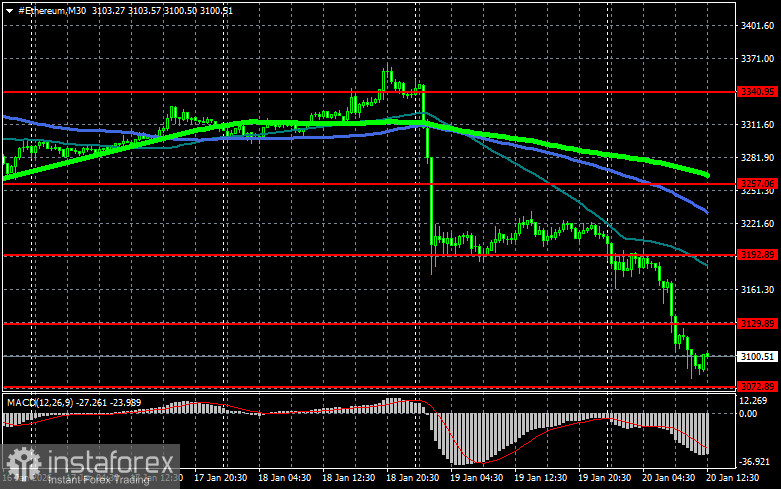Image resolution: width=781 pixels, height=489 pixels.
Task: Click the 3371.00 price axis value
Action: point(758,59)
